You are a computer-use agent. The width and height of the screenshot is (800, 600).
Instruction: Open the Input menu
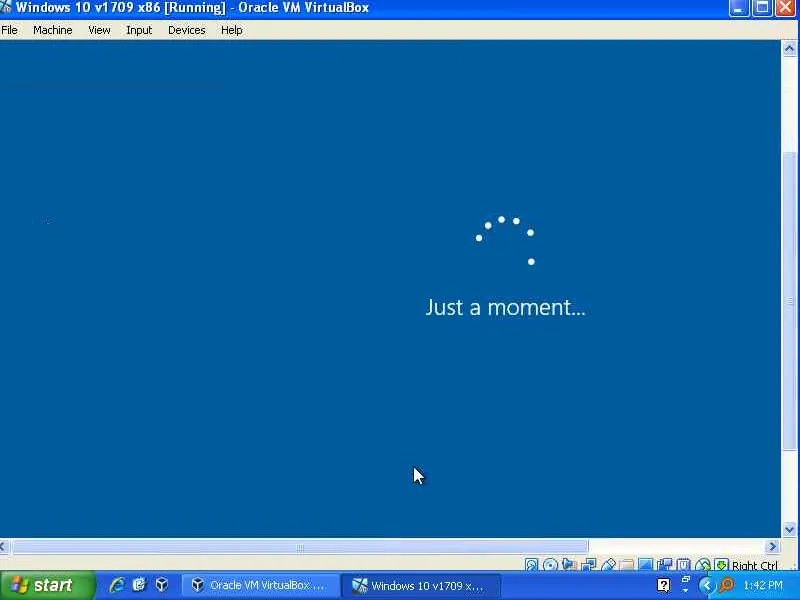139,30
